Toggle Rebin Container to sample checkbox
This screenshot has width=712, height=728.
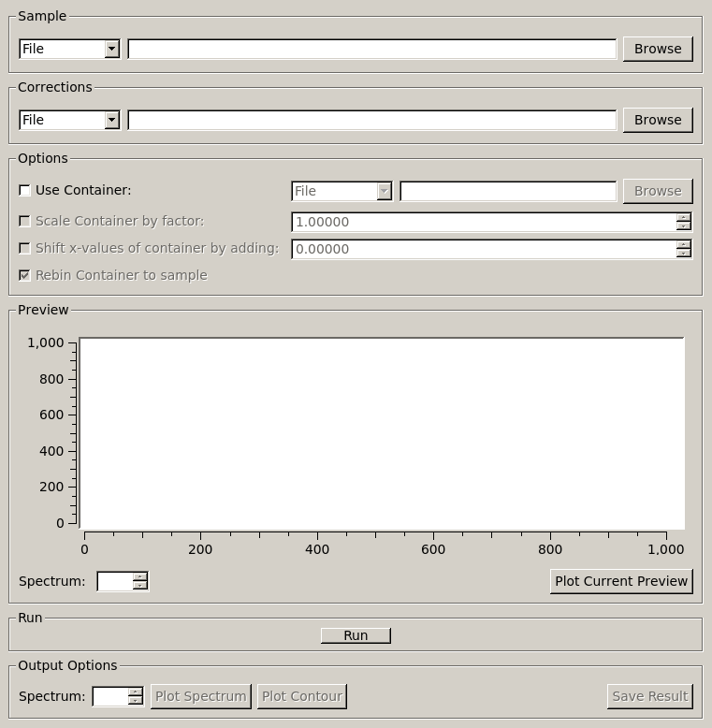coord(25,276)
